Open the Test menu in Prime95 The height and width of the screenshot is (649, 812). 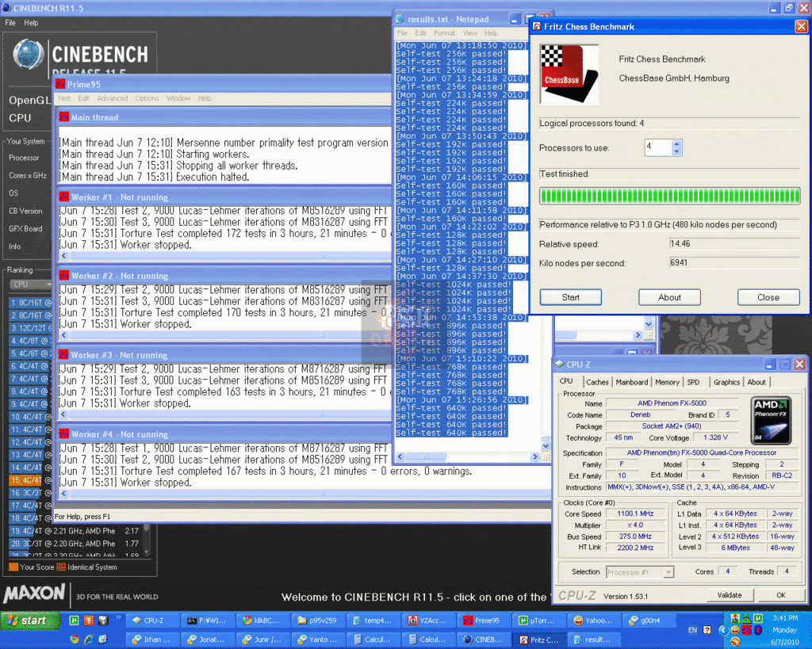[63, 98]
